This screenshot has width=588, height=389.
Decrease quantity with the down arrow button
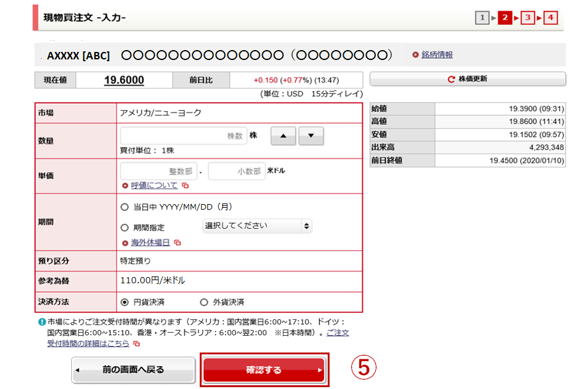coord(311,136)
